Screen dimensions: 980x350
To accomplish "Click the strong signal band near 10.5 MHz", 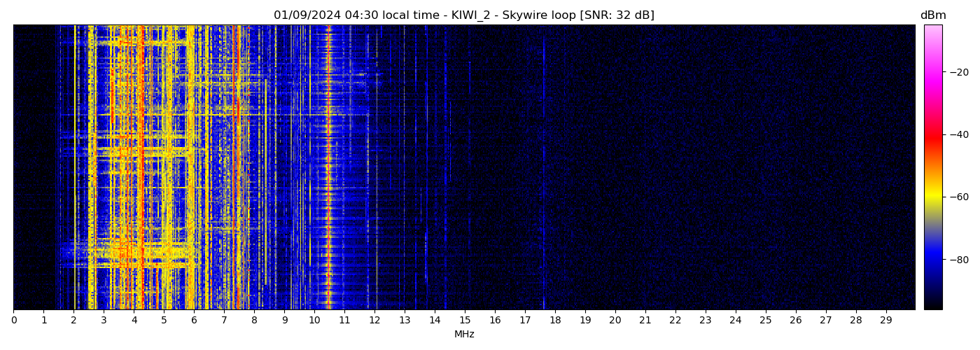I will pyautogui.click(x=328, y=168).
